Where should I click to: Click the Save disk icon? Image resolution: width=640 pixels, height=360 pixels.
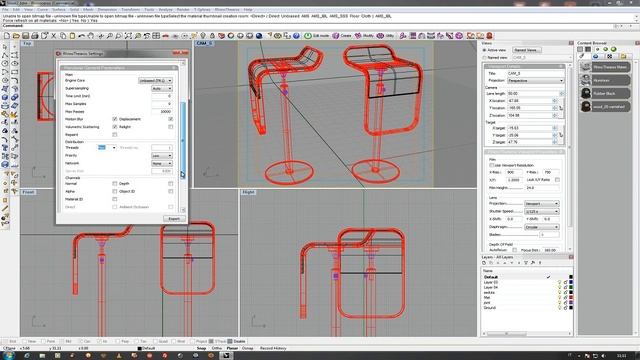[25, 36]
